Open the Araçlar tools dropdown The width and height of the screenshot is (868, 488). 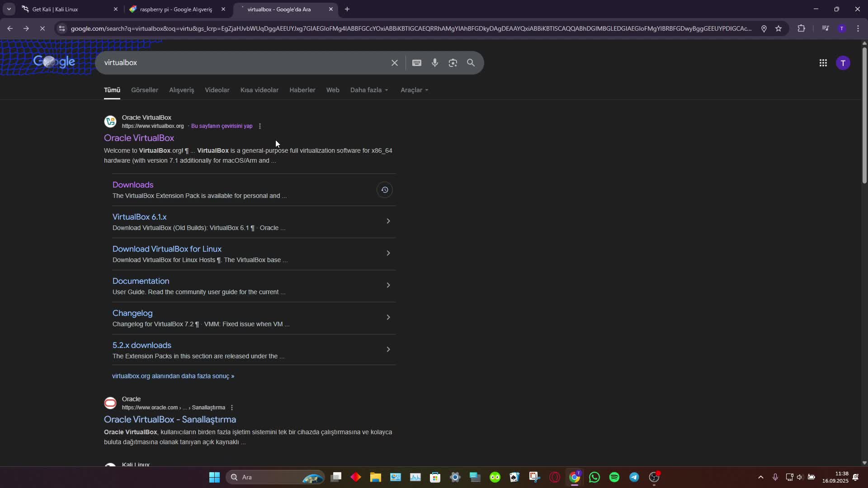[x=414, y=90]
